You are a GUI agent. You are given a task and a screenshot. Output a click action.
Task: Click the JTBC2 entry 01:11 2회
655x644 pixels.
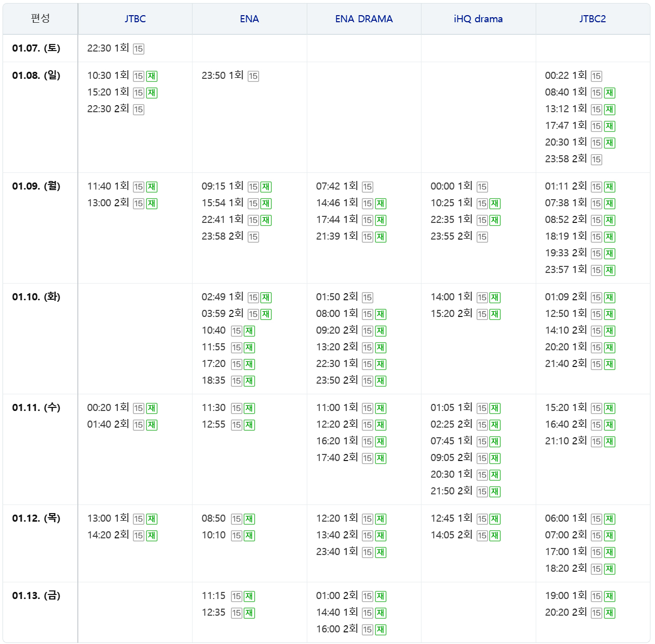pyautogui.click(x=566, y=186)
